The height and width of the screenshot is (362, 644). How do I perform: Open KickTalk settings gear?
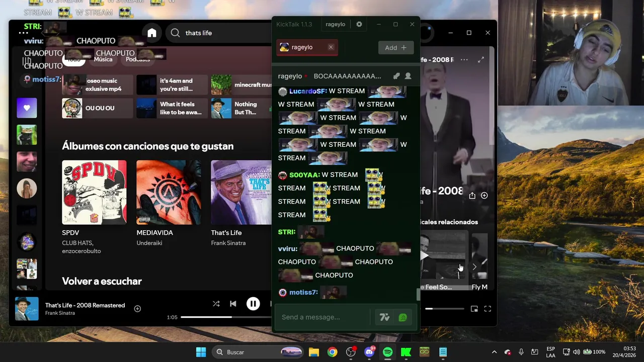coord(359,24)
